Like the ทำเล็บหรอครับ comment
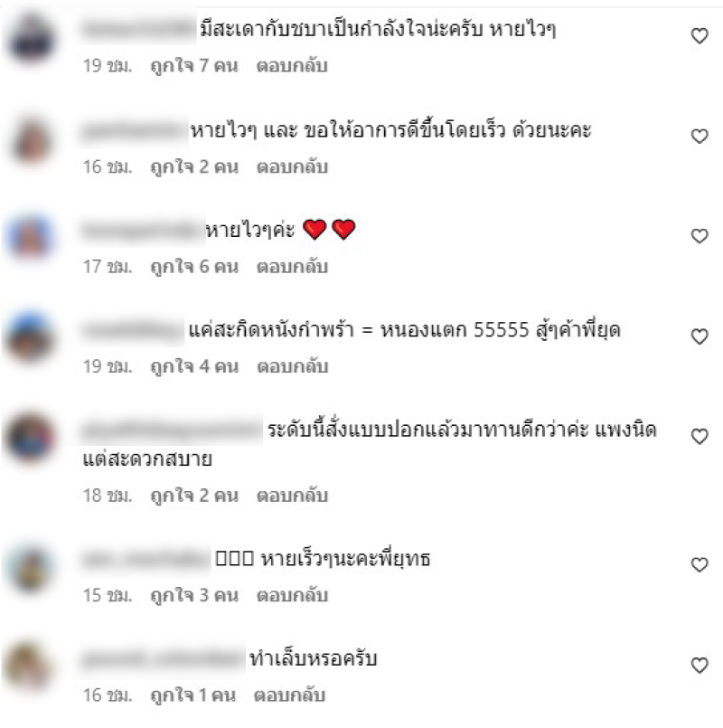This screenshot has height=728, width=723. click(x=700, y=666)
